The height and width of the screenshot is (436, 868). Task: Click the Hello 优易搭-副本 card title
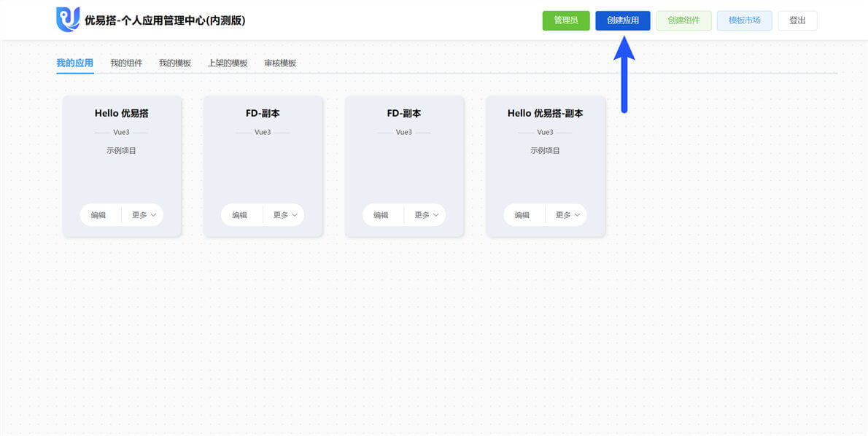pyautogui.click(x=546, y=114)
